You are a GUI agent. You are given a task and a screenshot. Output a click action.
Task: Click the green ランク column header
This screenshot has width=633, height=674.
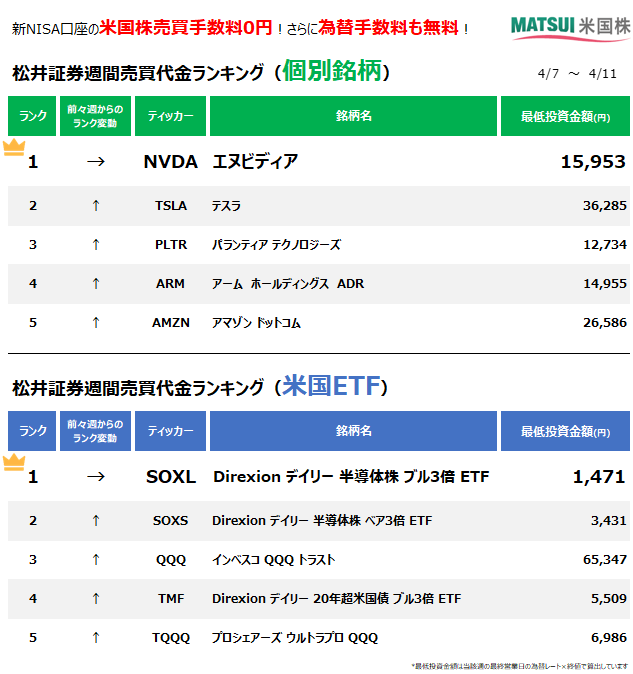click(x=32, y=116)
